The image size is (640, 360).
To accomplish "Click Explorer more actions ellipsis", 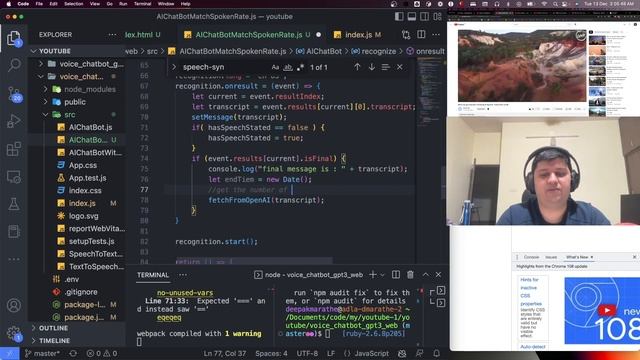I will (x=112, y=35).
